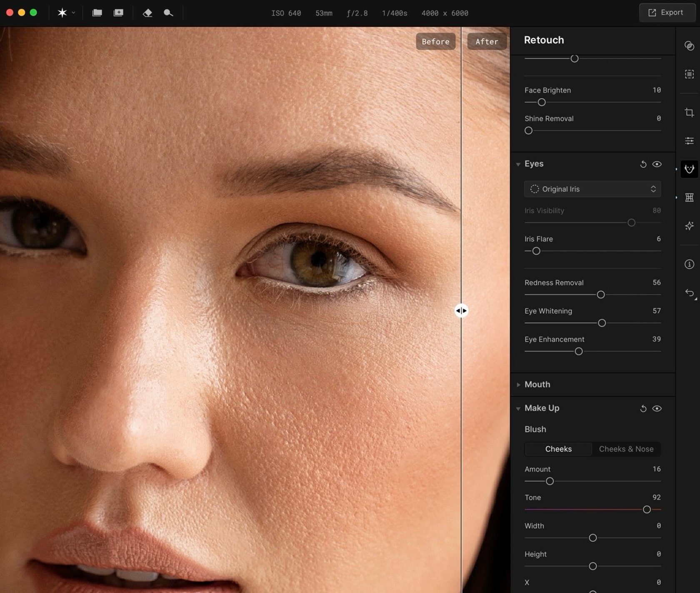Viewport: 700px width, 593px height.
Task: Select the Crop tool in right sidebar
Action: pos(690,113)
